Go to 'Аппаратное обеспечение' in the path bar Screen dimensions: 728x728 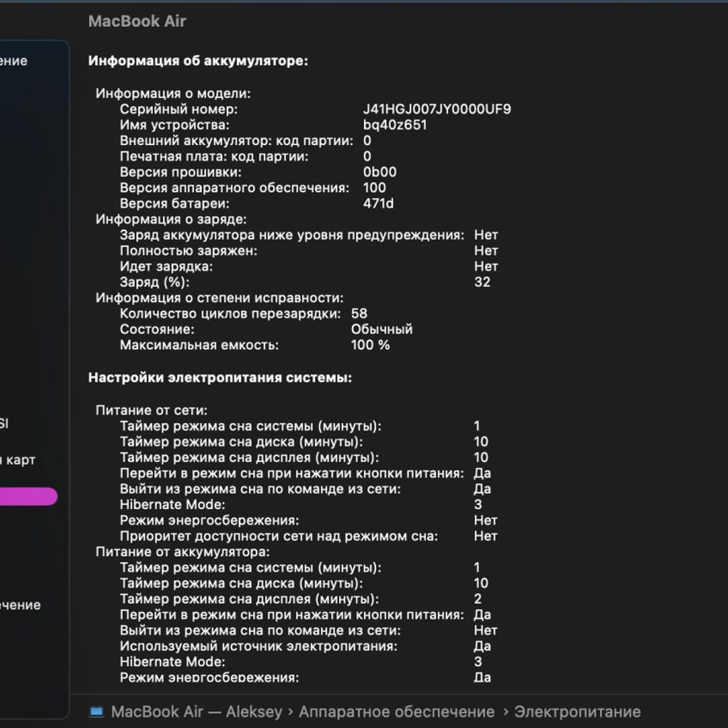(397, 711)
